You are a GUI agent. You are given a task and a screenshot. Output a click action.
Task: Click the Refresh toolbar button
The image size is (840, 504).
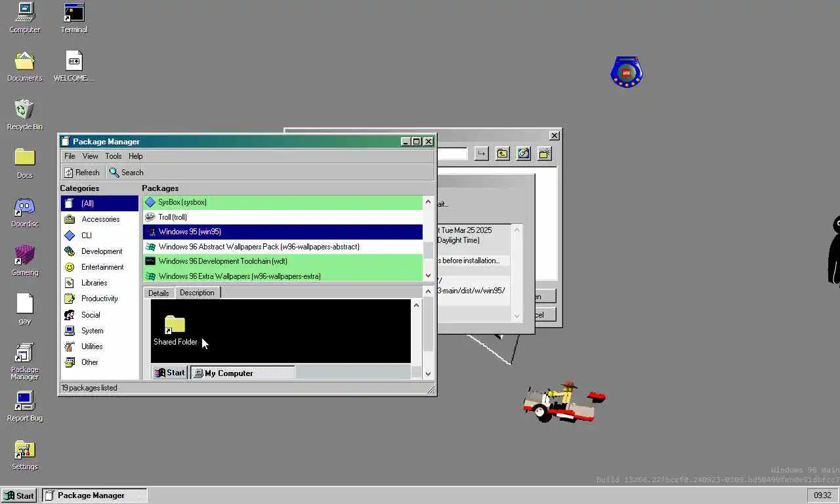[82, 173]
